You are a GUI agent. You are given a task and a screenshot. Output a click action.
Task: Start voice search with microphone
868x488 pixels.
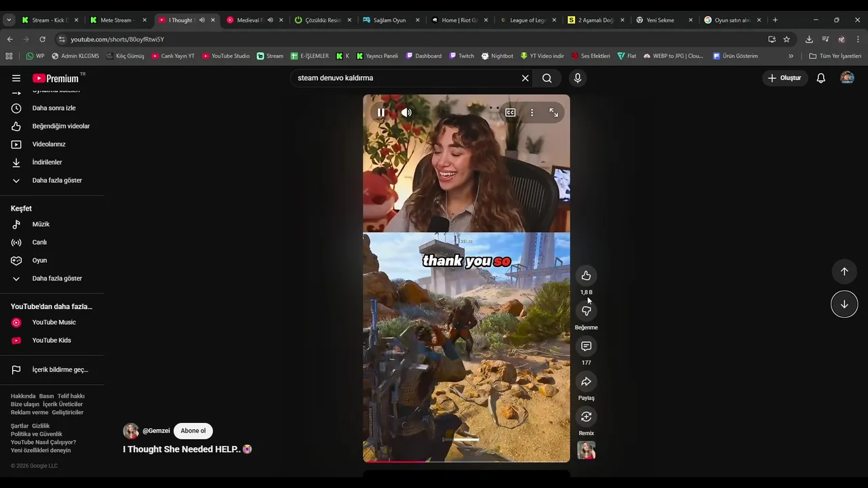coord(578,78)
